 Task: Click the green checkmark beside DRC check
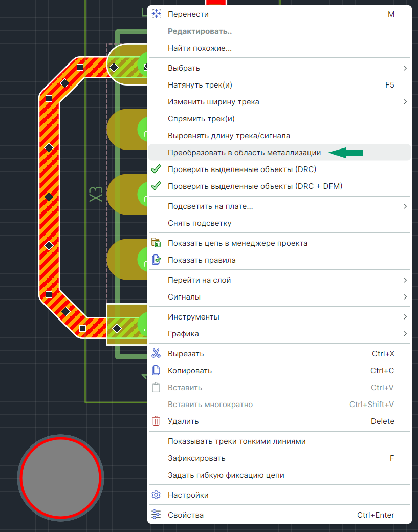point(156,169)
